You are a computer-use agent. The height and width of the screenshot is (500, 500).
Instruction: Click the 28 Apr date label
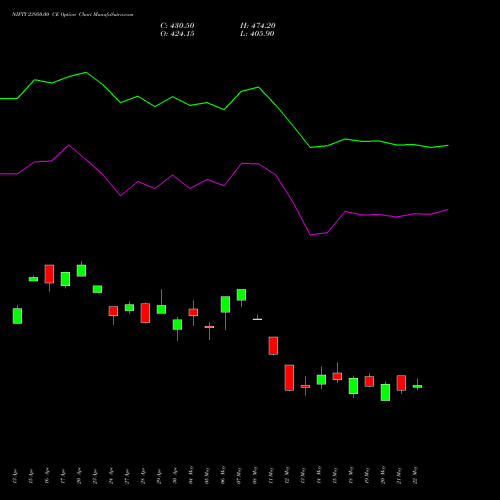click(x=143, y=475)
